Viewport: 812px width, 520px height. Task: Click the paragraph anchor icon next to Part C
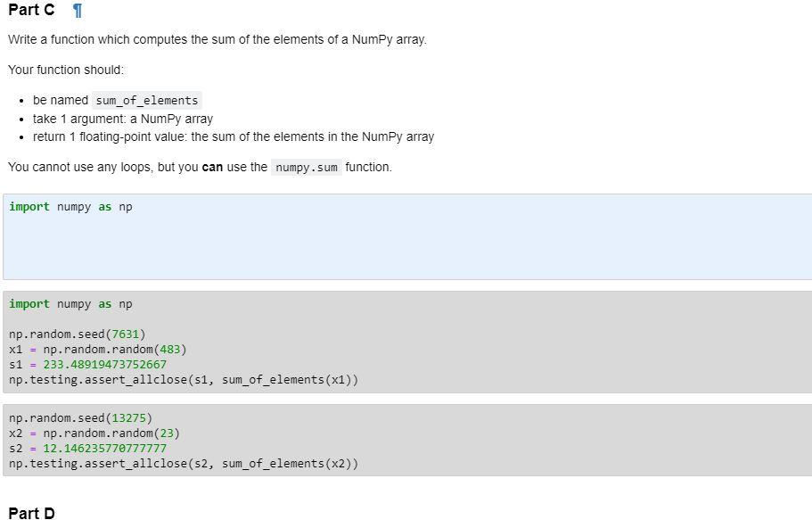77,10
